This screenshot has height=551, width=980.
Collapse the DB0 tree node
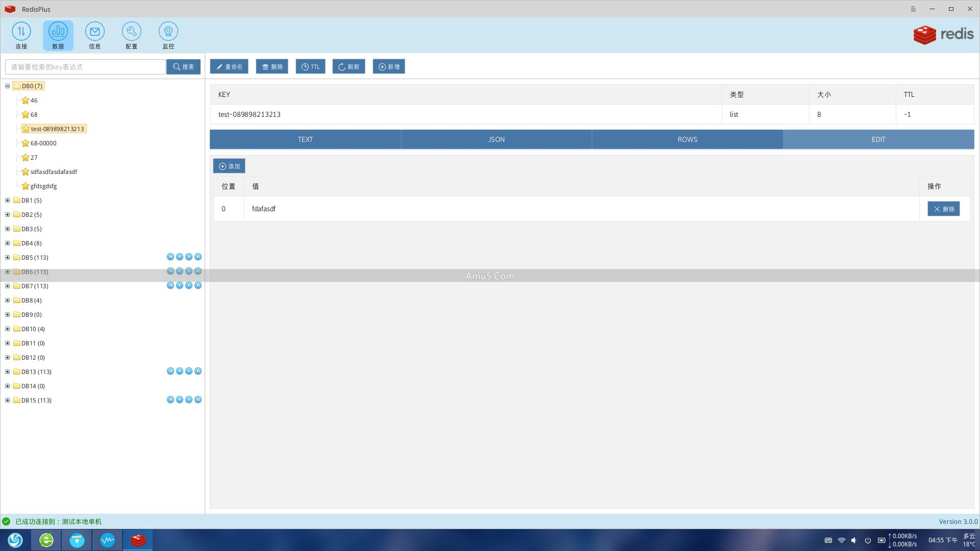click(x=8, y=86)
